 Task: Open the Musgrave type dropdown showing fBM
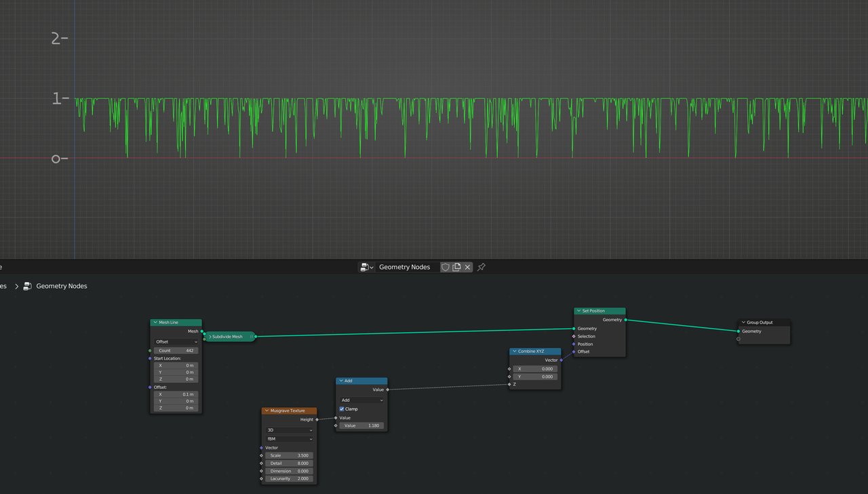click(290, 438)
